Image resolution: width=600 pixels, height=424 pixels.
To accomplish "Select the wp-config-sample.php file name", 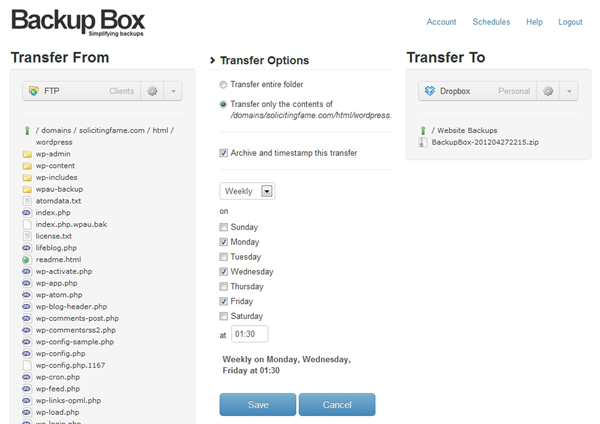I will (x=75, y=342).
